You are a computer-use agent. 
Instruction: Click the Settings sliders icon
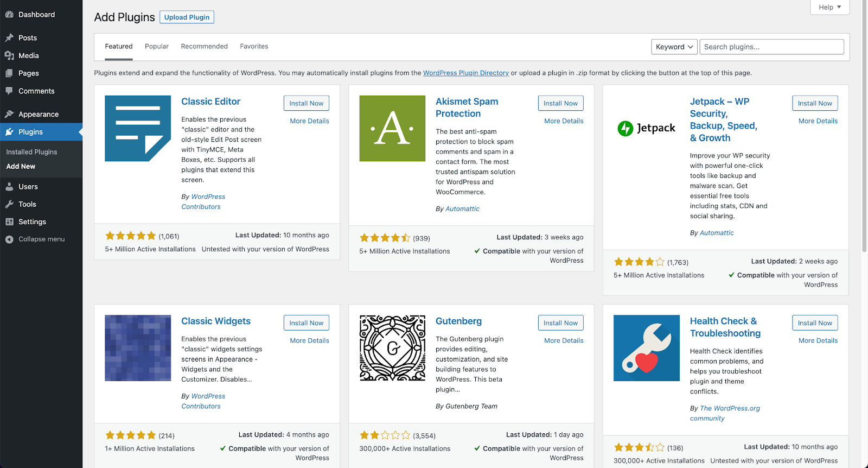(9, 222)
